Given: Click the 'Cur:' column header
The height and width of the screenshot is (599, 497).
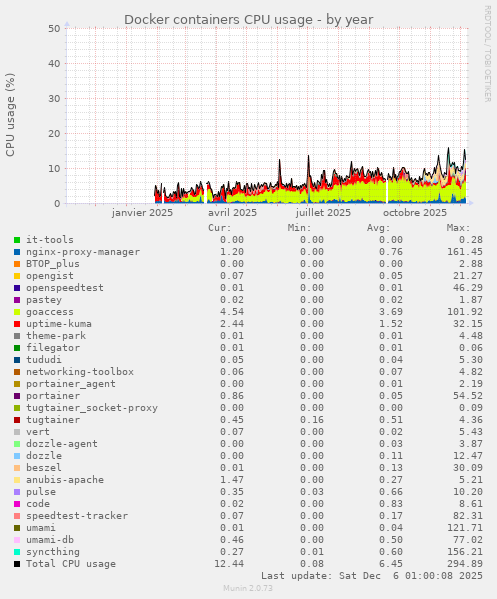Looking at the screenshot, I should (x=220, y=228).
